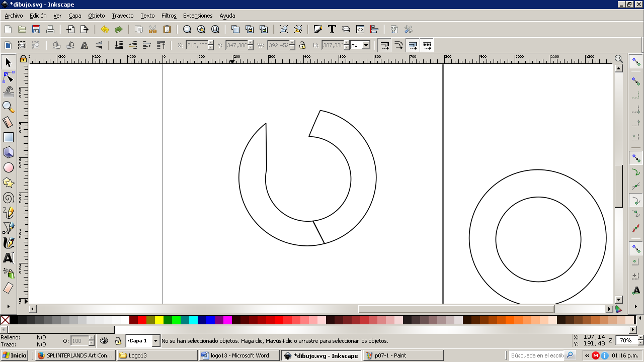Open the Filtros menu
Viewport: 644px width, 362px height.
point(169,16)
